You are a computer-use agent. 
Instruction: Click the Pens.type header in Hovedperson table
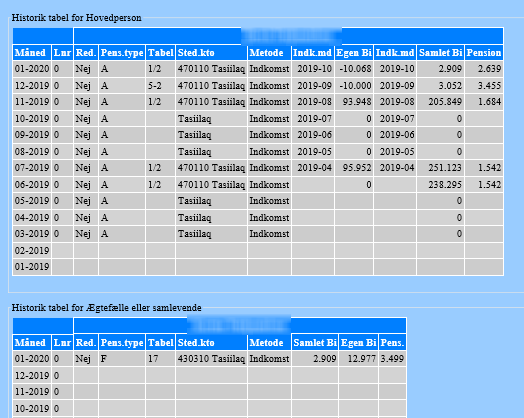[x=122, y=53]
